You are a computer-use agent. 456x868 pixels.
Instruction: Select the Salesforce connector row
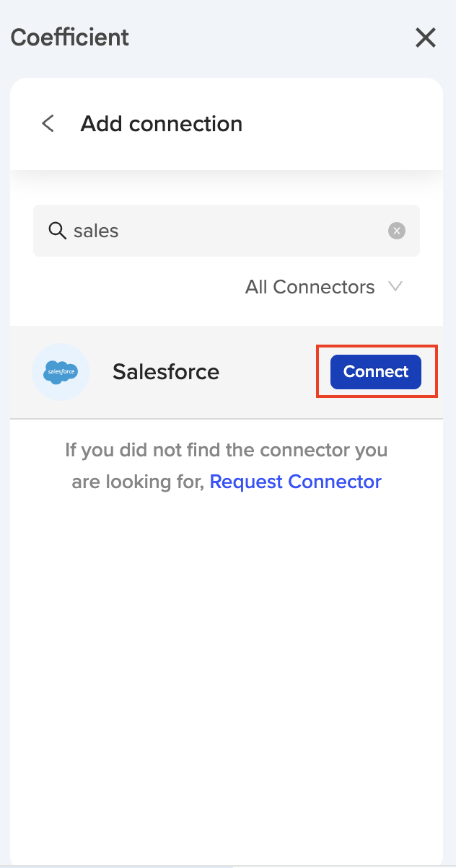tap(165, 372)
